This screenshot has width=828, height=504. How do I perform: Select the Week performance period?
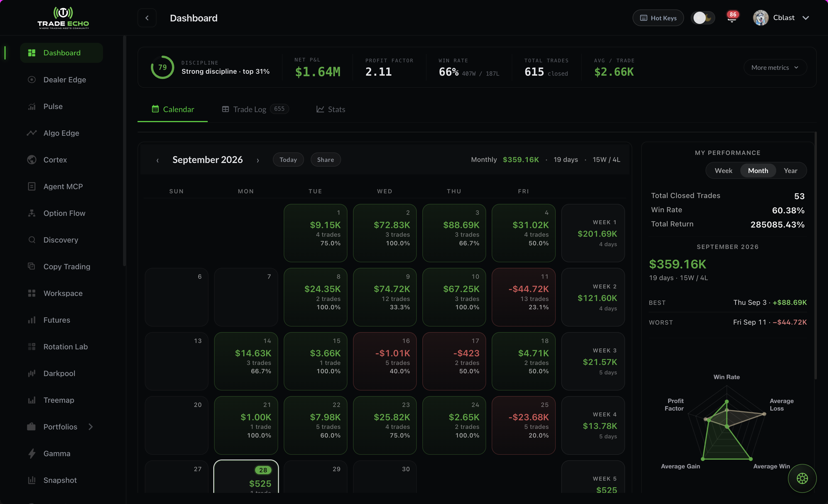point(723,171)
